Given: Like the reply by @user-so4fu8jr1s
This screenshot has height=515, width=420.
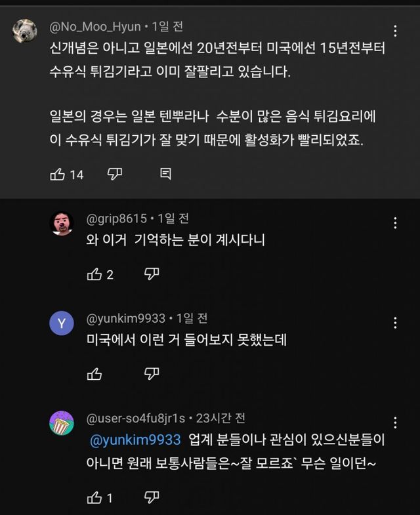Looking at the screenshot, I should point(94,498).
